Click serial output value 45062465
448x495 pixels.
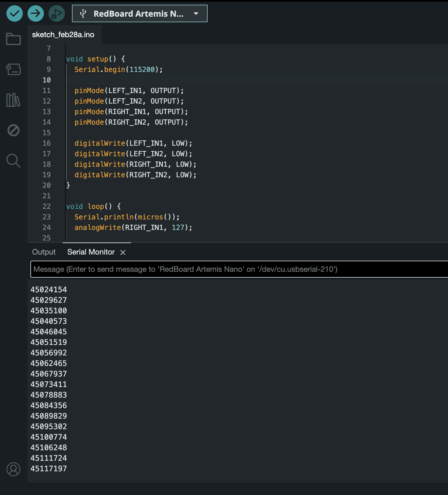(x=49, y=363)
